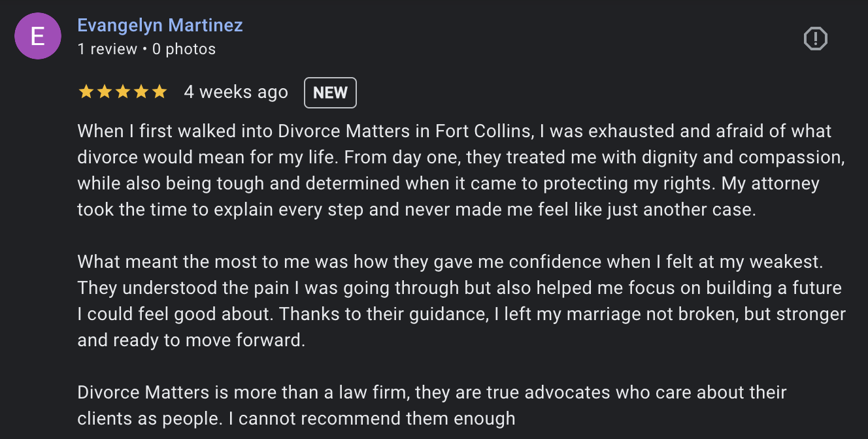Click the purple "E" profile avatar
868x439 pixels.
point(38,36)
